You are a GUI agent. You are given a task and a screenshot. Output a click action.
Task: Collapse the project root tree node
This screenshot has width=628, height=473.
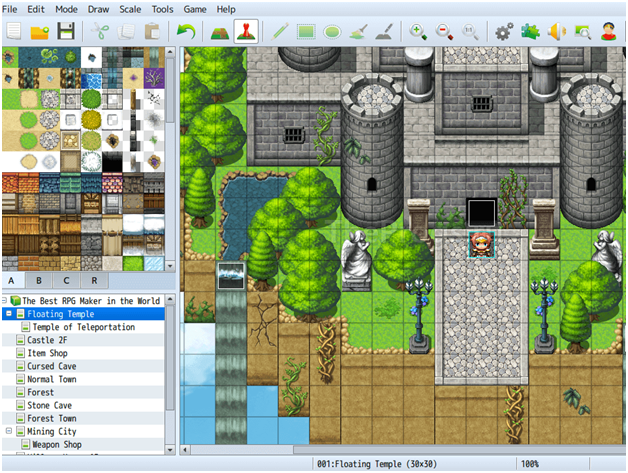click(x=4, y=300)
